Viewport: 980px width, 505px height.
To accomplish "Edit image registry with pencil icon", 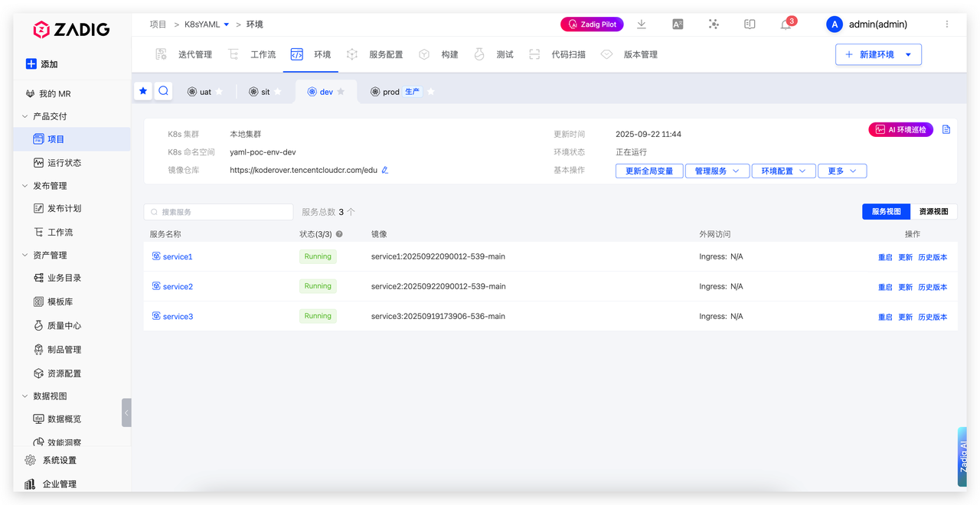I will [x=385, y=170].
